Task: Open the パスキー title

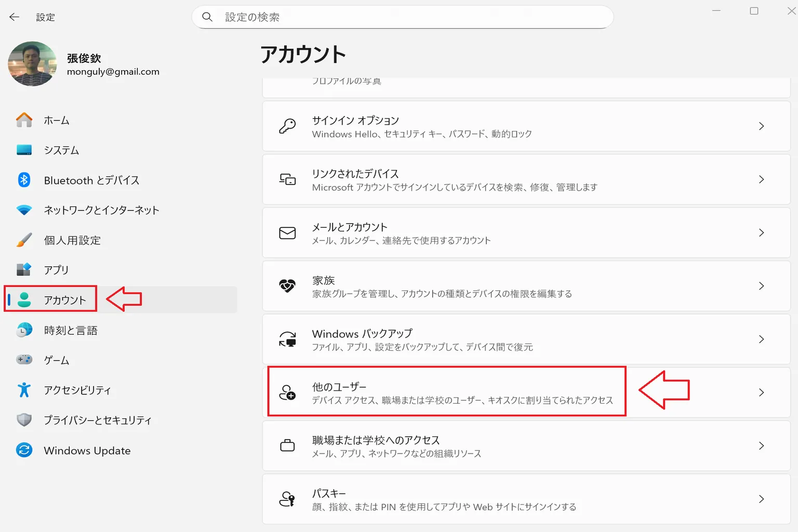Action: click(x=329, y=494)
